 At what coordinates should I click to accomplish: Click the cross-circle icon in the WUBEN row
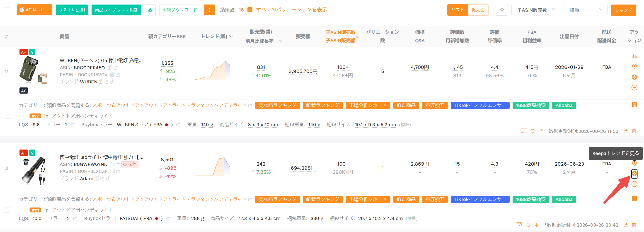(634, 77)
